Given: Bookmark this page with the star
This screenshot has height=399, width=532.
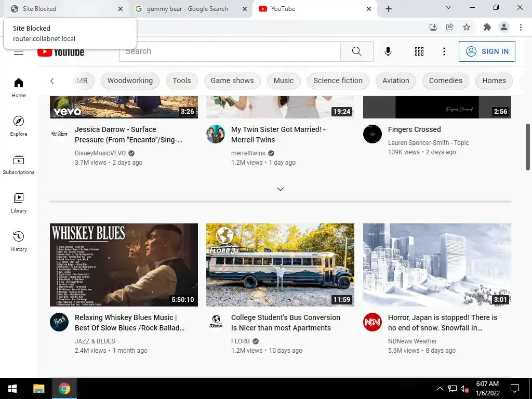Looking at the screenshot, I should [x=467, y=27].
